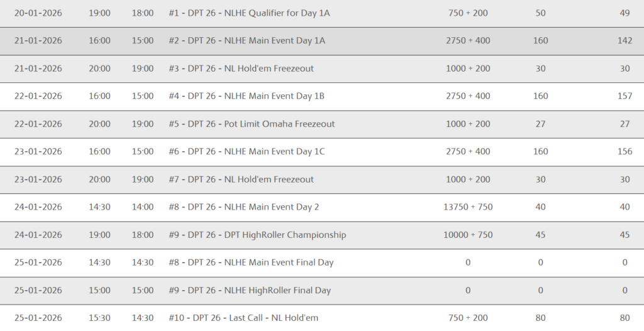
Task: Click the 15:30 start time of Last Call
Action: coord(99,318)
